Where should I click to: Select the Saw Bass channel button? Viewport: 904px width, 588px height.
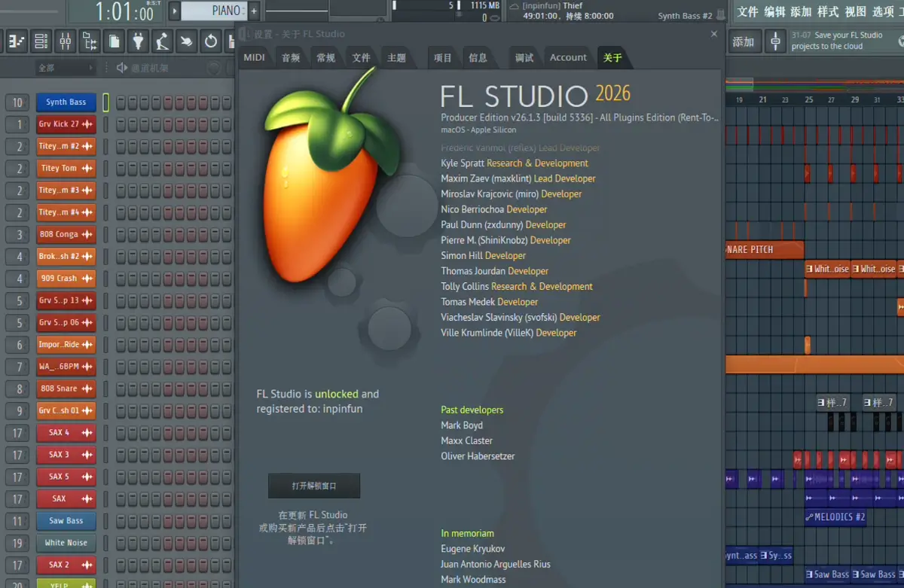(x=66, y=521)
